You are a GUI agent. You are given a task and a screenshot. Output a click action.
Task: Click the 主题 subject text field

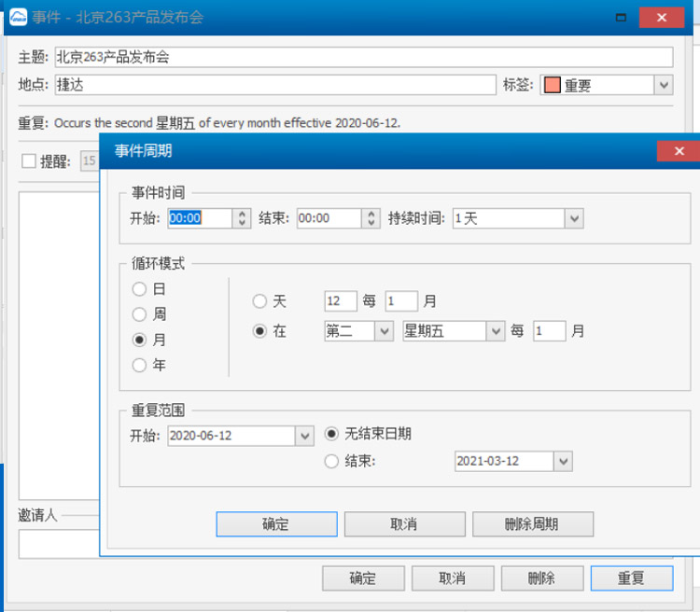click(x=363, y=57)
